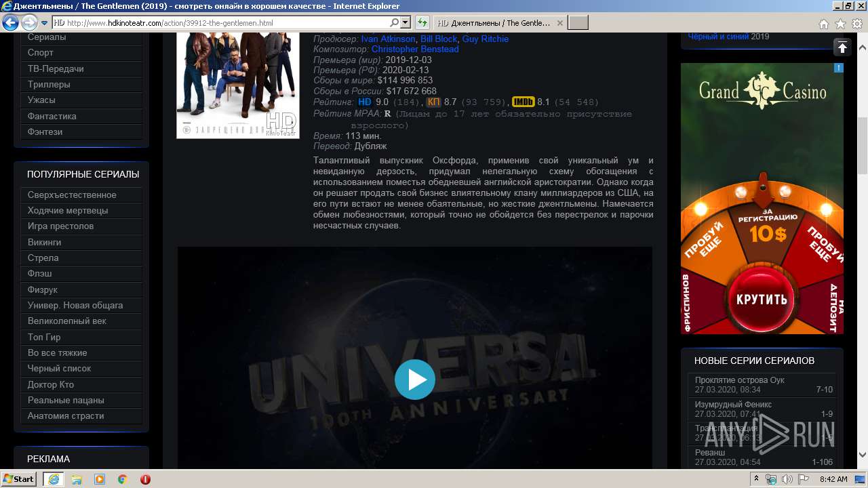Click the refresh page icon
The image size is (868, 488).
[422, 23]
